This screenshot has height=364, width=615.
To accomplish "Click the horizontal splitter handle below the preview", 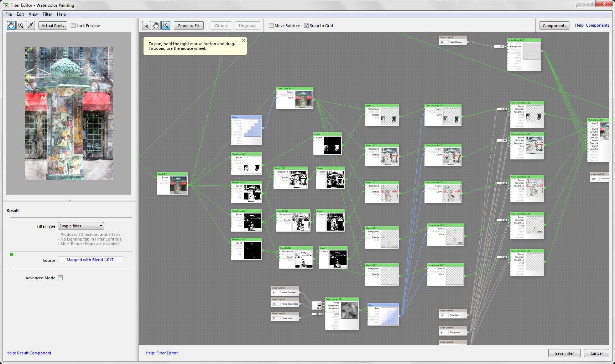I will (x=69, y=200).
